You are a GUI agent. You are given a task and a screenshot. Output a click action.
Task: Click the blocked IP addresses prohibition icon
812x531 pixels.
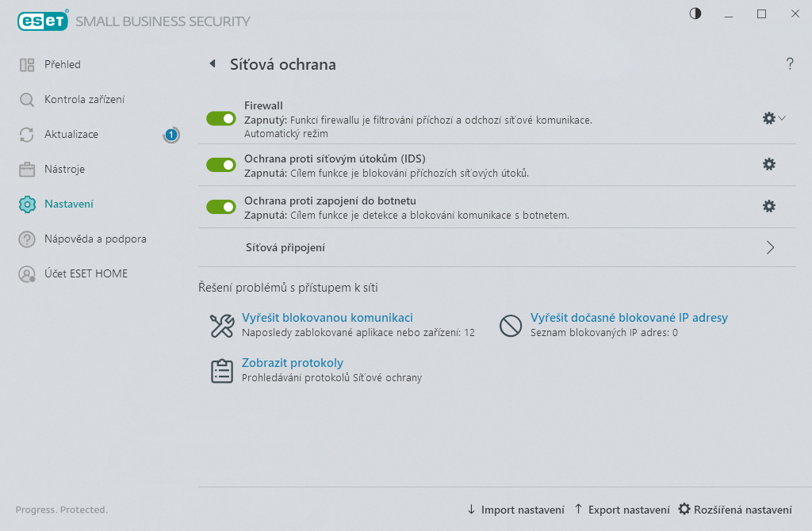pyautogui.click(x=511, y=326)
